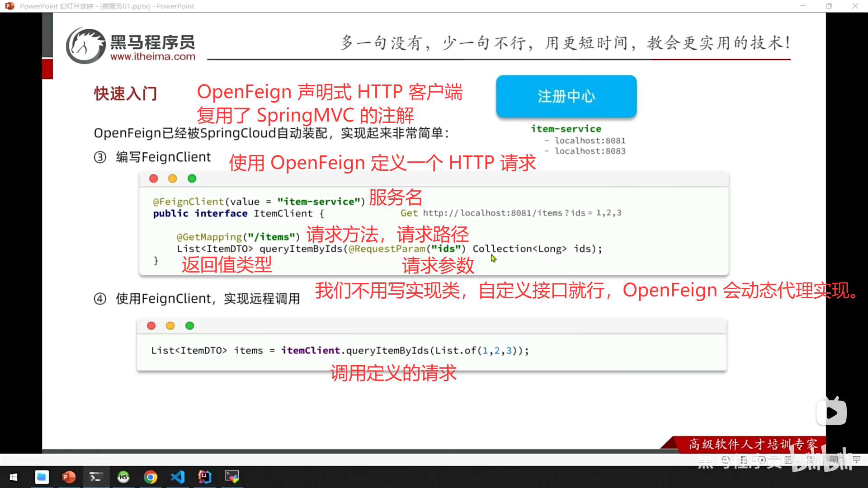
Task: Click red dot on the FeignClient code window
Action: (154, 178)
